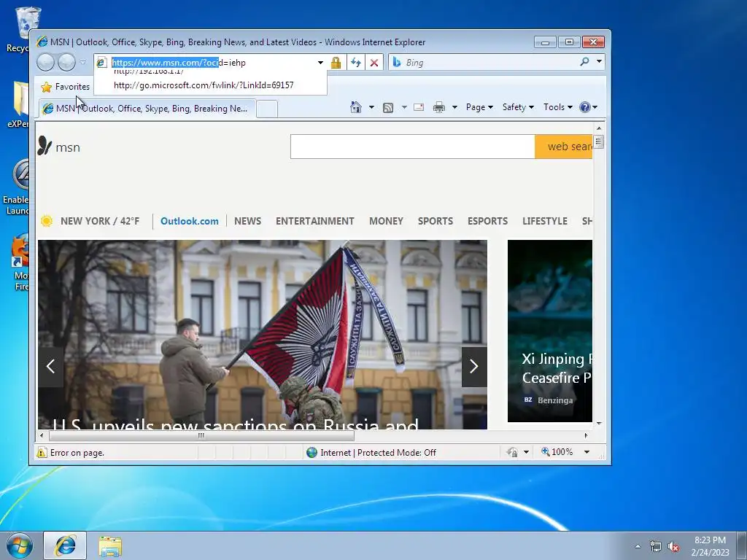Click the muted volume tray icon
Viewport: 747px width, 560px height.
673,546
